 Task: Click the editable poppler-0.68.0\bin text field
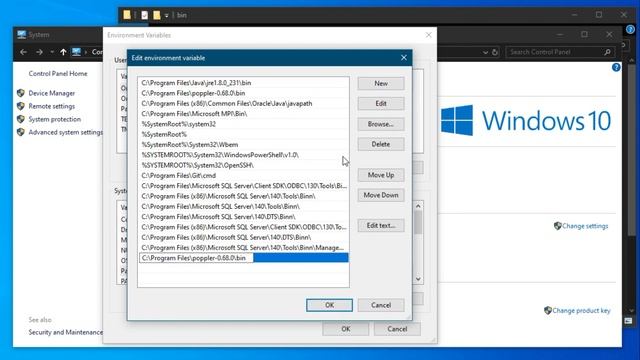coord(196,258)
